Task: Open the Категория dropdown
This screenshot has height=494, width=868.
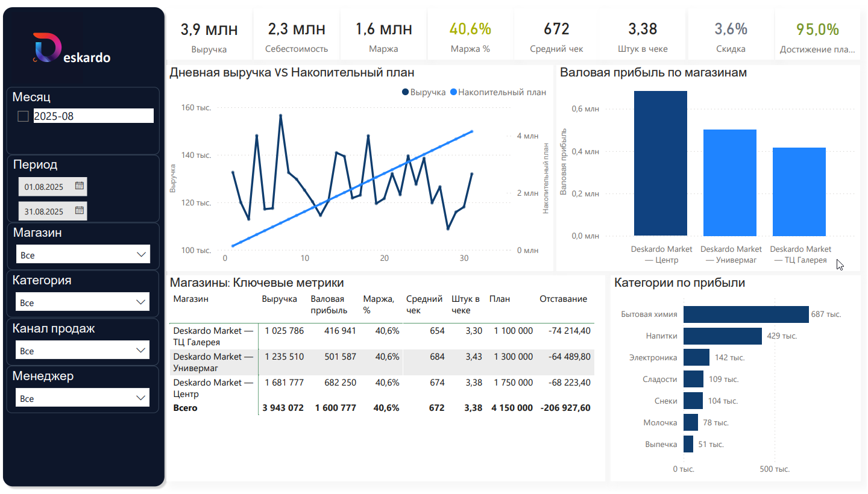Action: pyautogui.click(x=83, y=302)
